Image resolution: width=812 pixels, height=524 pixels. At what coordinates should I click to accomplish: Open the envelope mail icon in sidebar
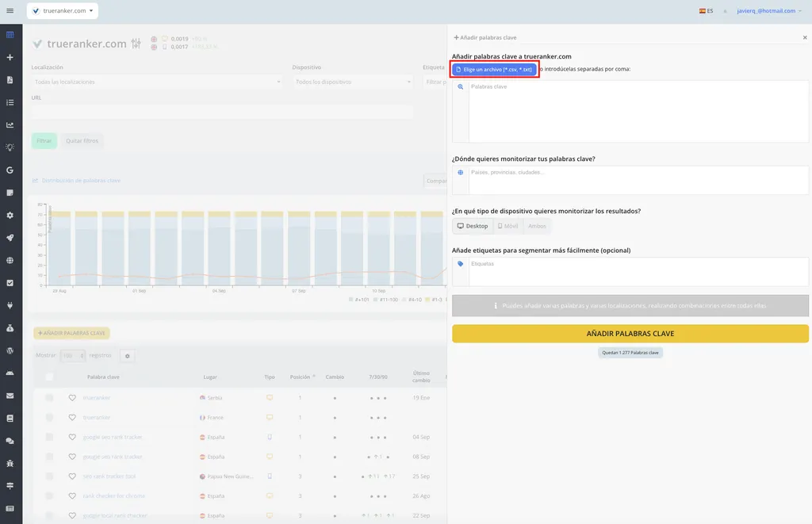click(x=10, y=396)
